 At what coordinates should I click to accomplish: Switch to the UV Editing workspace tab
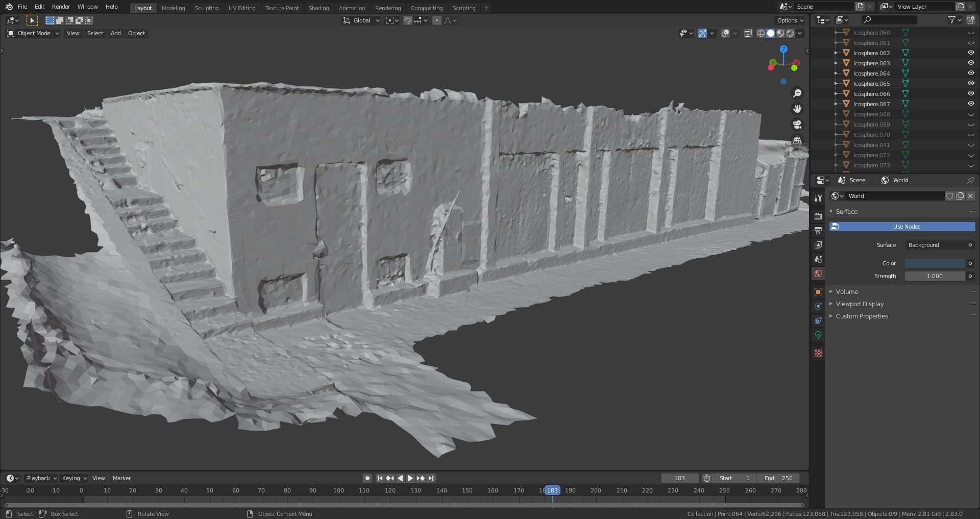[x=242, y=8]
